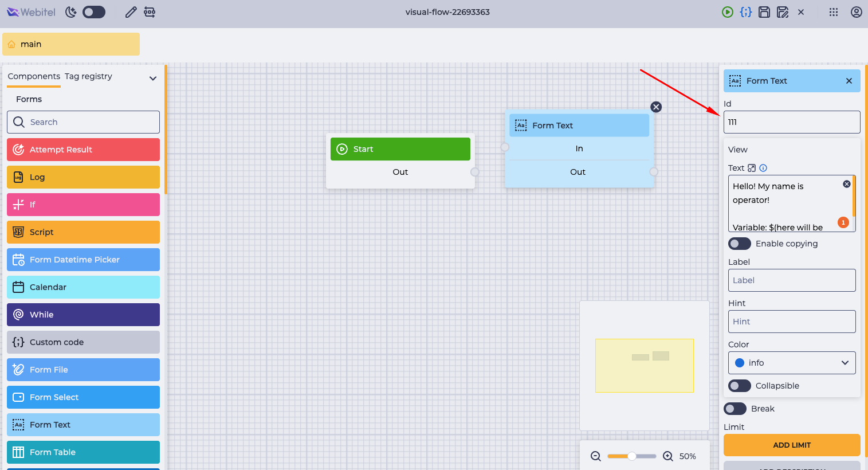Toggle Enable copying switch
Image resolution: width=868 pixels, height=470 pixels.
[x=740, y=244]
